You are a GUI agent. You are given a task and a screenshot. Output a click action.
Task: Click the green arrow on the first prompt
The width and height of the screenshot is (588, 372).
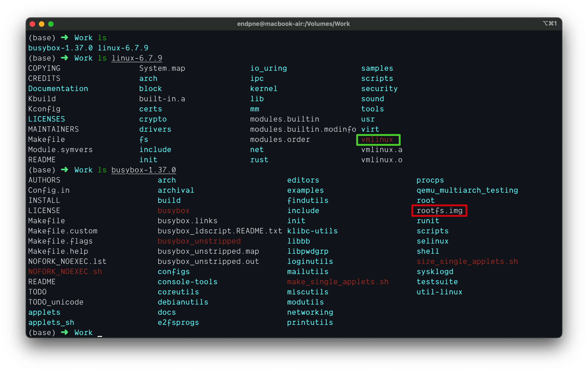[65, 38]
